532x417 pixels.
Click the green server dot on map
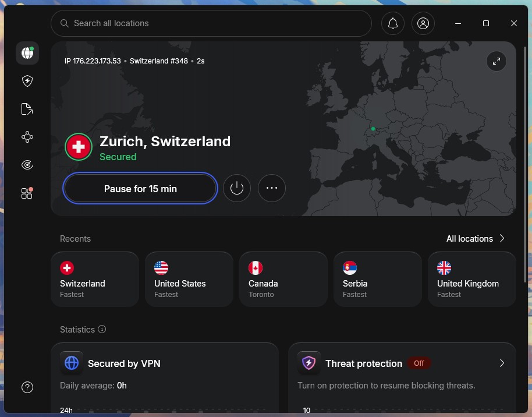click(373, 129)
